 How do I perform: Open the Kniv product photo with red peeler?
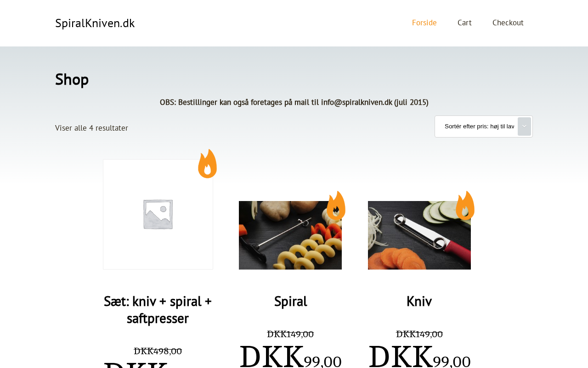(x=419, y=235)
